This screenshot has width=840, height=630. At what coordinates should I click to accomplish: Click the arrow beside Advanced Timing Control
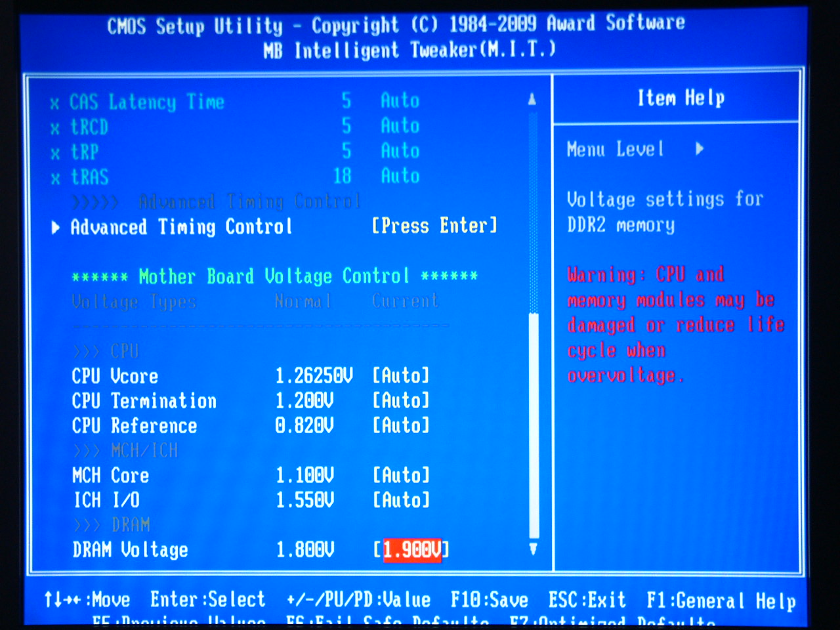click(56, 228)
